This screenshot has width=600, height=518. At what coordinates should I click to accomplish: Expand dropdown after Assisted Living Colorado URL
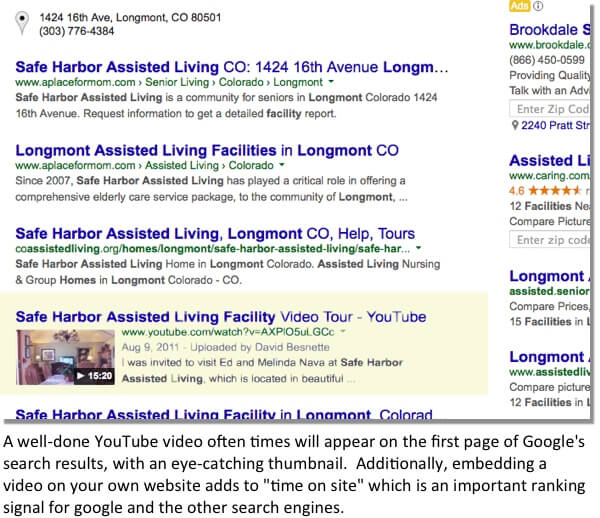pos(282,165)
